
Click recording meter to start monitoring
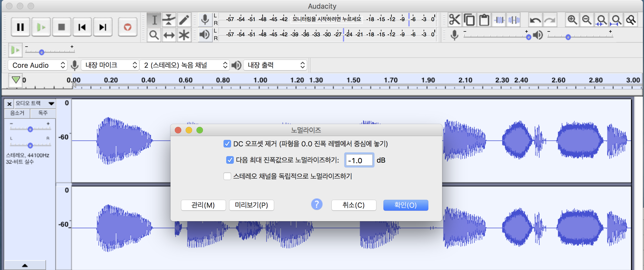[x=327, y=19]
